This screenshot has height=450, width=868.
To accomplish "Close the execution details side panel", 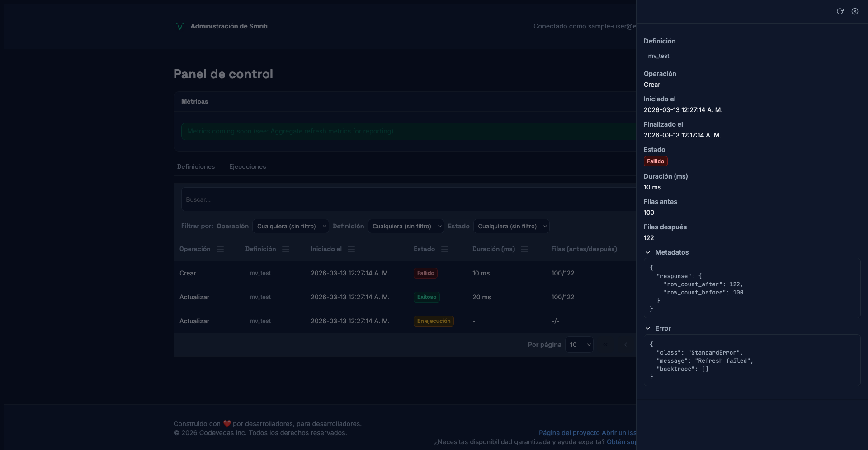I will [x=855, y=11].
